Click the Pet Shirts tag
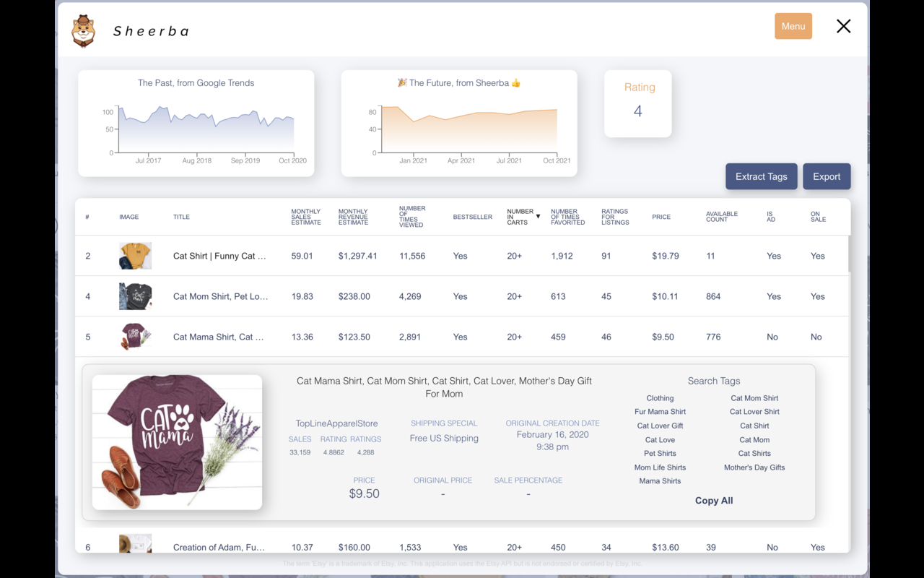The image size is (924, 578). 660,454
